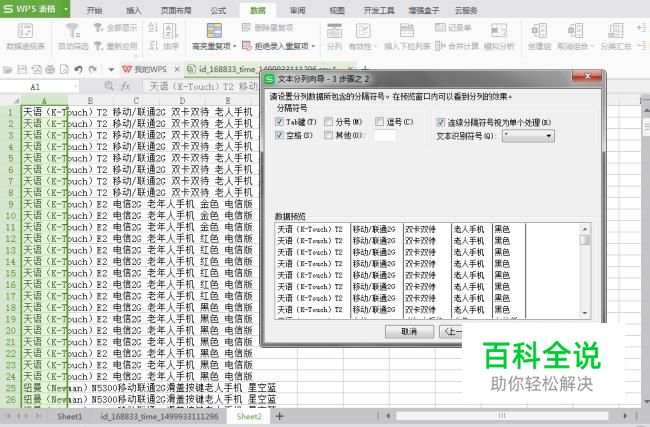Viewport: 650px width, 427px height.
Task: Open the 云服务 ribbon tab
Action: coord(466,10)
